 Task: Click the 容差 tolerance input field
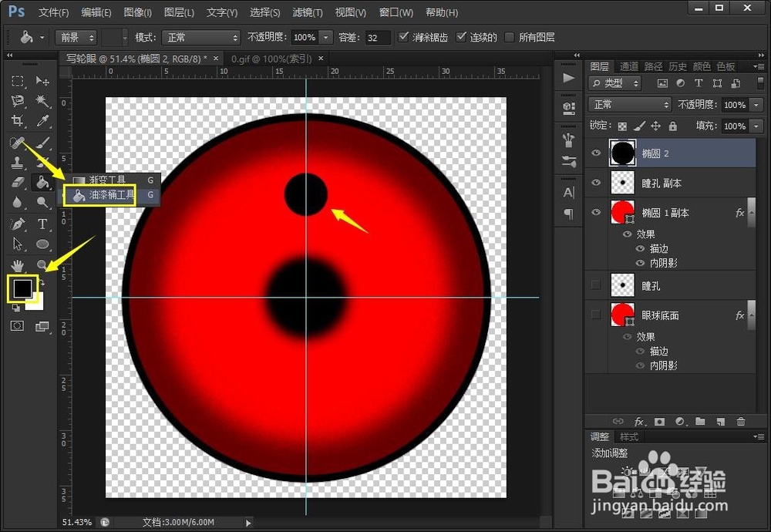coord(378,37)
